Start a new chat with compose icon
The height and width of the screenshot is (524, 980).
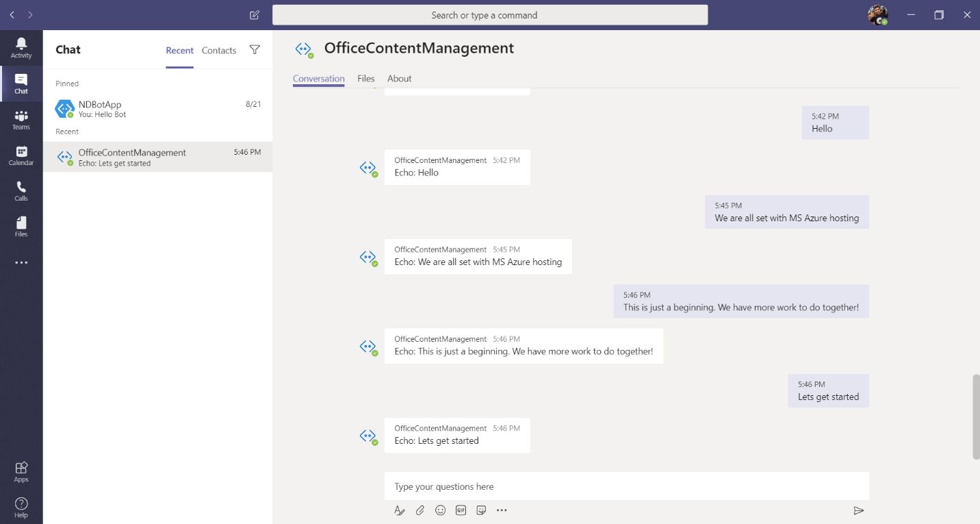(255, 15)
